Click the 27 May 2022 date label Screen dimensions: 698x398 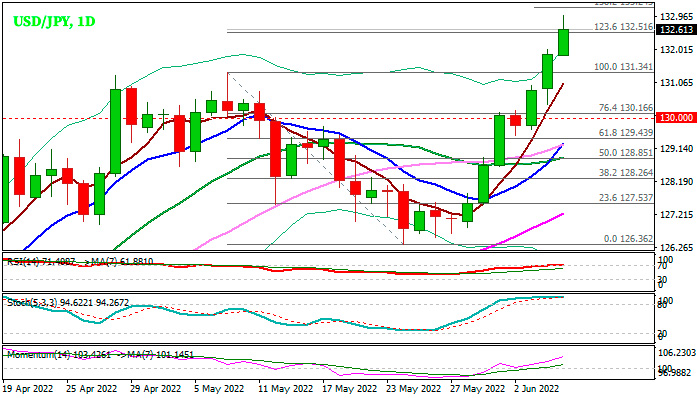(x=478, y=389)
